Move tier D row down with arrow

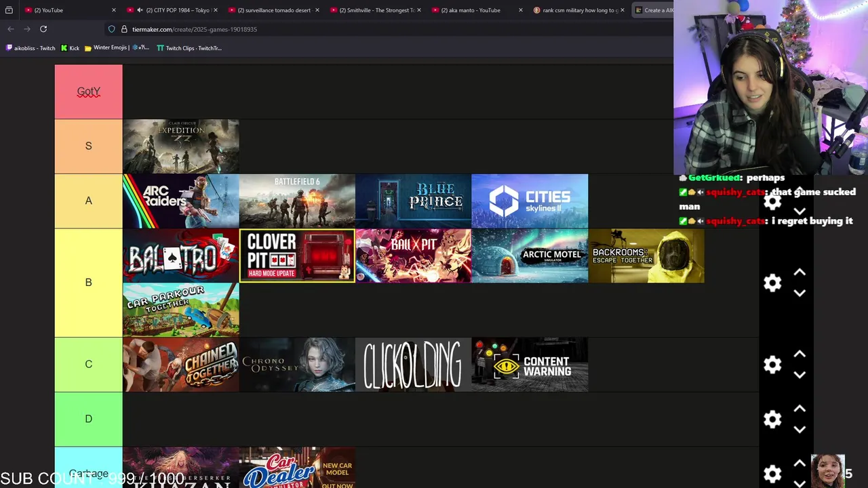(800, 429)
